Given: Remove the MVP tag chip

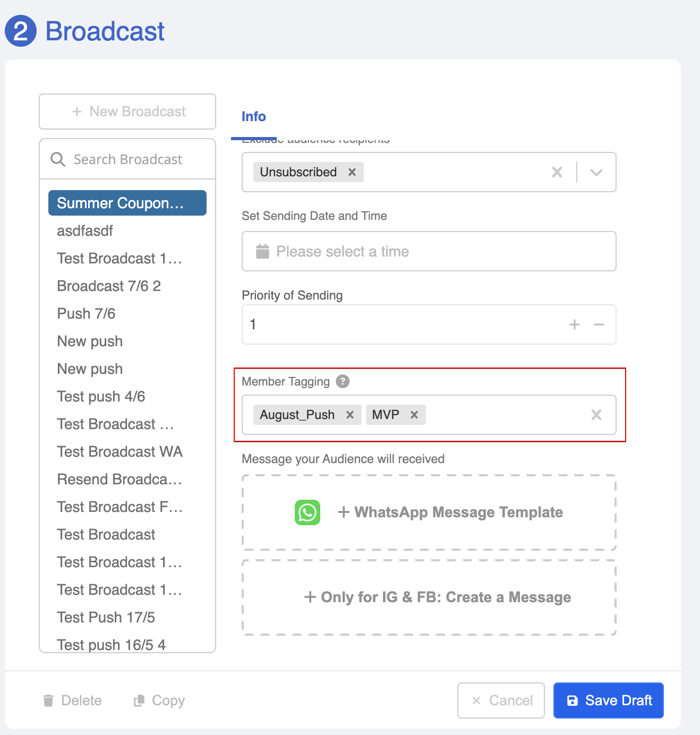Looking at the screenshot, I should (414, 415).
